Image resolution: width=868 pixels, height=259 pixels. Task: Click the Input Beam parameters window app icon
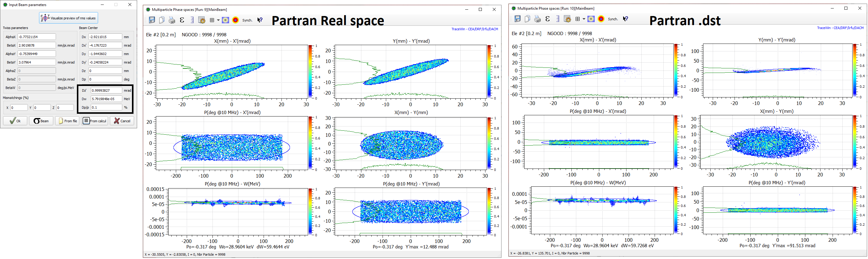coord(5,5)
